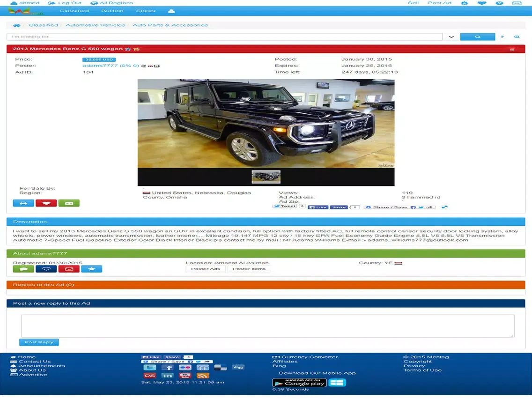532x399 pixels.
Task: Expand the search category dropdown chevron
Action: pyautogui.click(x=451, y=37)
